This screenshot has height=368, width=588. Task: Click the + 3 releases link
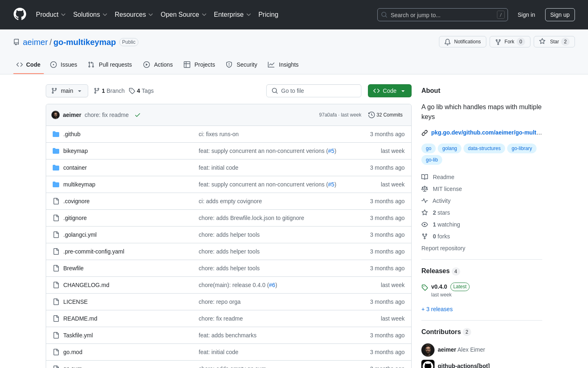437,309
